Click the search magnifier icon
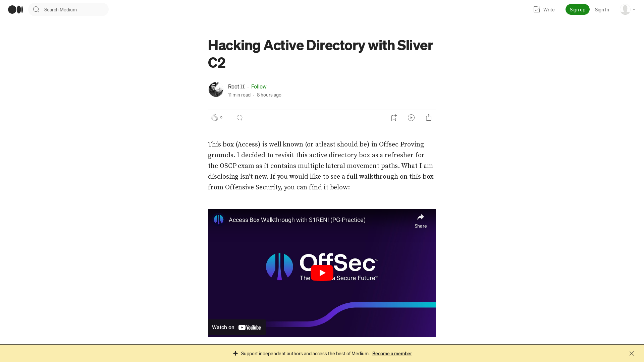 click(36, 9)
